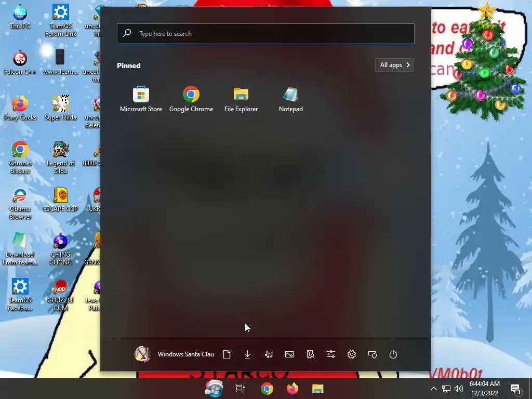Open Documents folder icon in Start
The height and width of the screenshot is (399, 532).
227,354
